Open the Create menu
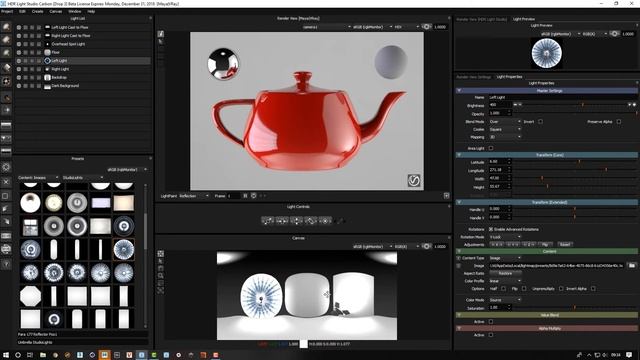Image resolution: width=640 pixels, height=360 pixels. click(x=38, y=11)
